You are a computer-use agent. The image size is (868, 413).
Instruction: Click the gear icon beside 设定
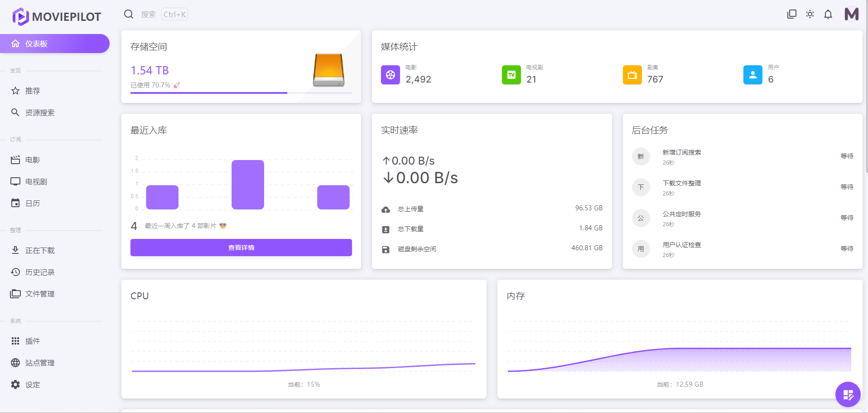pos(15,384)
